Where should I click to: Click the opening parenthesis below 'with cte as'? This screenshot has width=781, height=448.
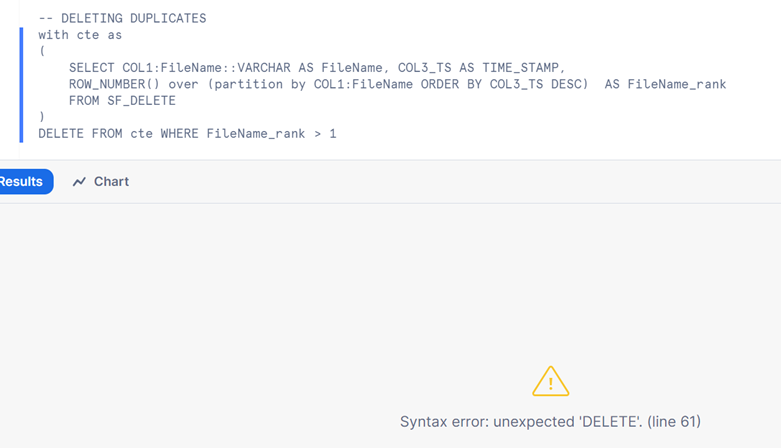coord(42,51)
